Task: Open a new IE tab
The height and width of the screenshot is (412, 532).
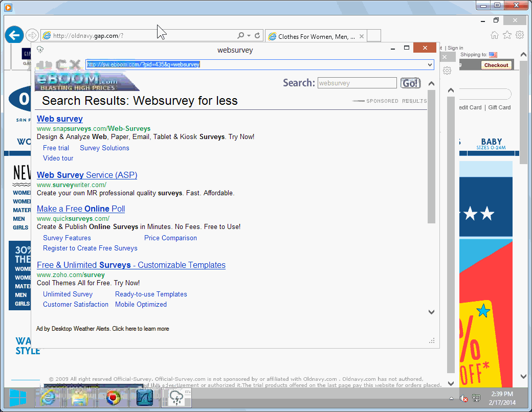Action: pyautogui.click(x=374, y=36)
